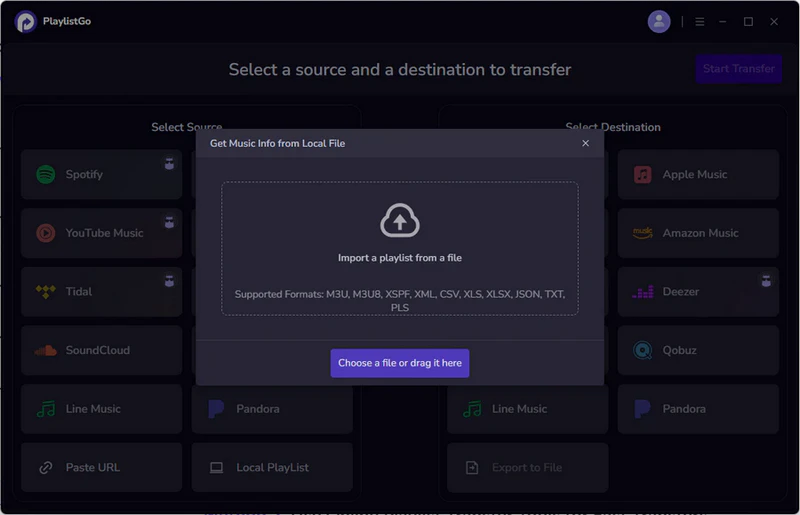This screenshot has width=800, height=515.
Task: Select Qobuz as destination
Action: click(x=698, y=350)
